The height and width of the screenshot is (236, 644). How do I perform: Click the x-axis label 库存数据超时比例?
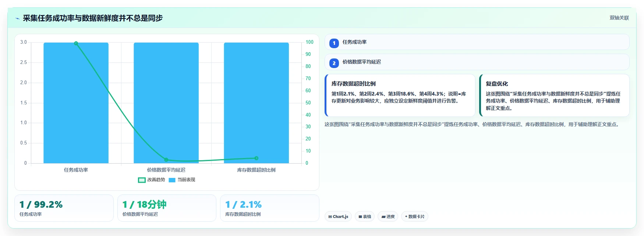point(256,170)
